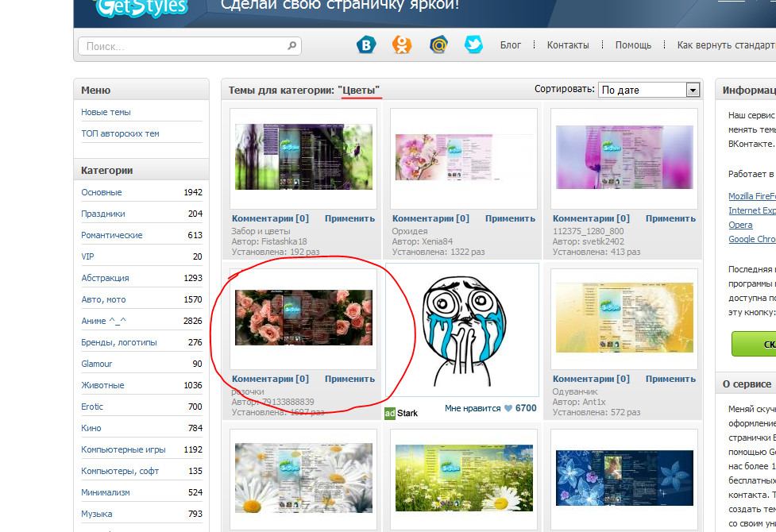Open the white daisies theme thumbnail
This screenshot has width=776, height=532.
[x=303, y=478]
